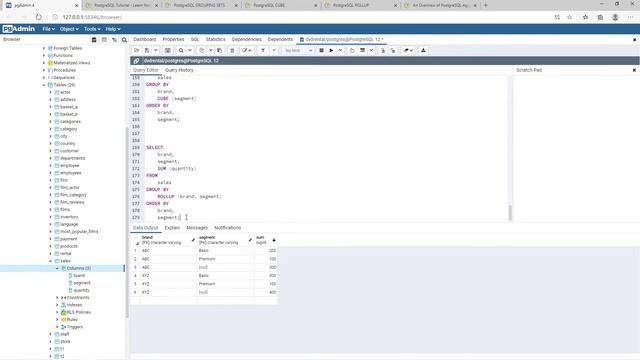This screenshot has width=640, height=360.
Task: Click the Open File toolbar icon
Action: pyautogui.click(x=137, y=50)
